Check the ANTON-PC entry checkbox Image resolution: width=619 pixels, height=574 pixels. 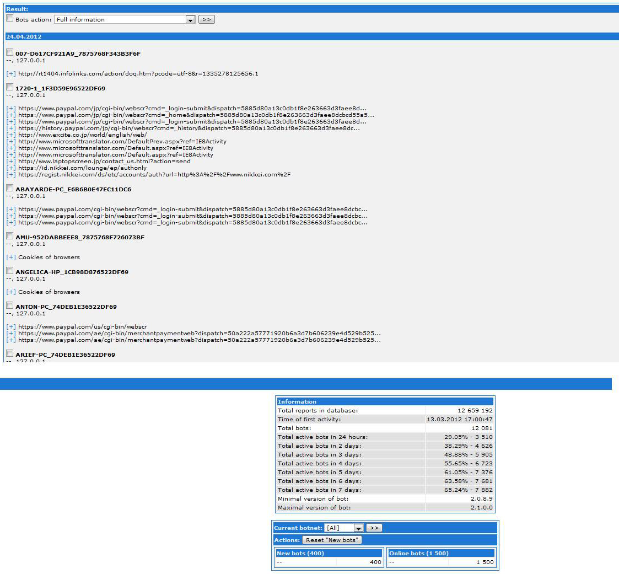pos(9,305)
